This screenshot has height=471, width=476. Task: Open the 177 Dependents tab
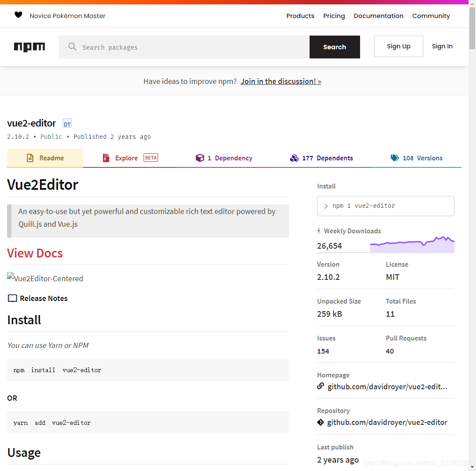(321, 158)
